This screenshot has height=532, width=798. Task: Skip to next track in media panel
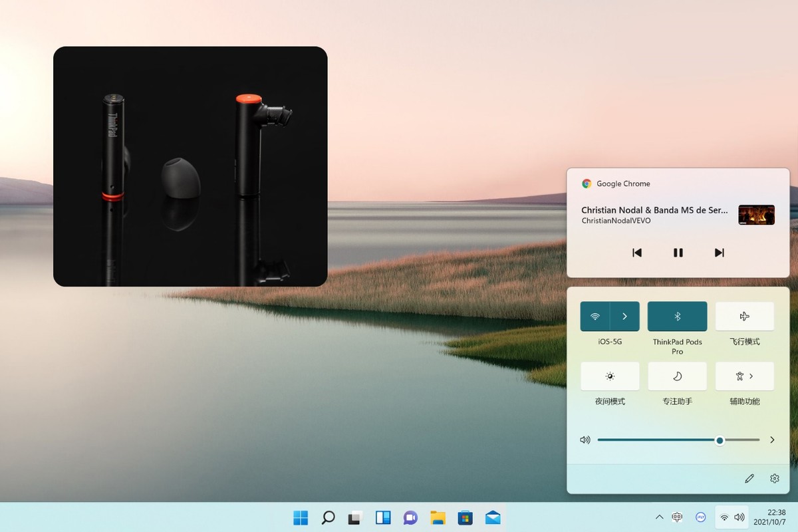719,253
